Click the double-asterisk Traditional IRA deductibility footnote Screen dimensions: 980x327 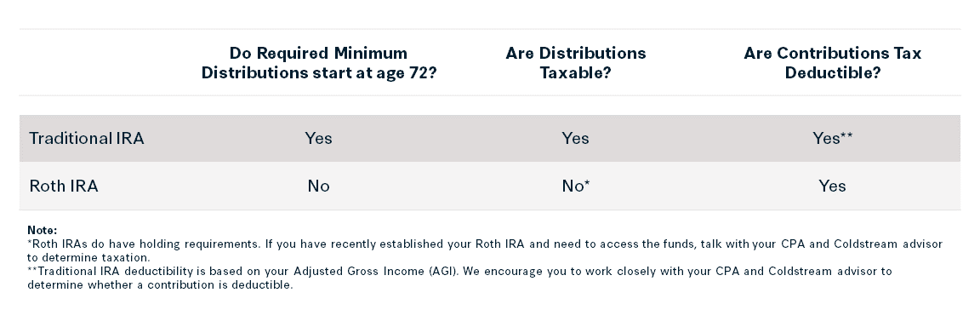460,278
